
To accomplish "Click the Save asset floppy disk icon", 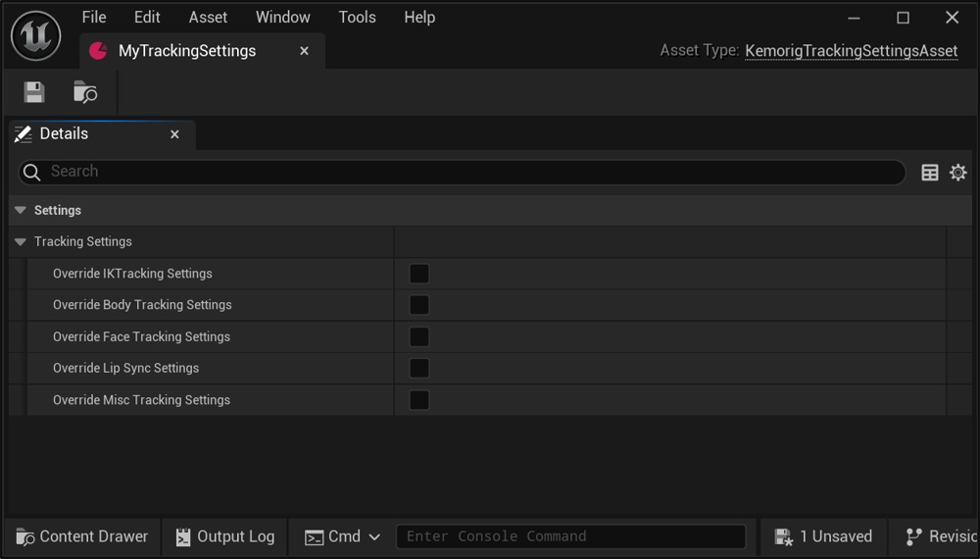I will click(x=34, y=92).
